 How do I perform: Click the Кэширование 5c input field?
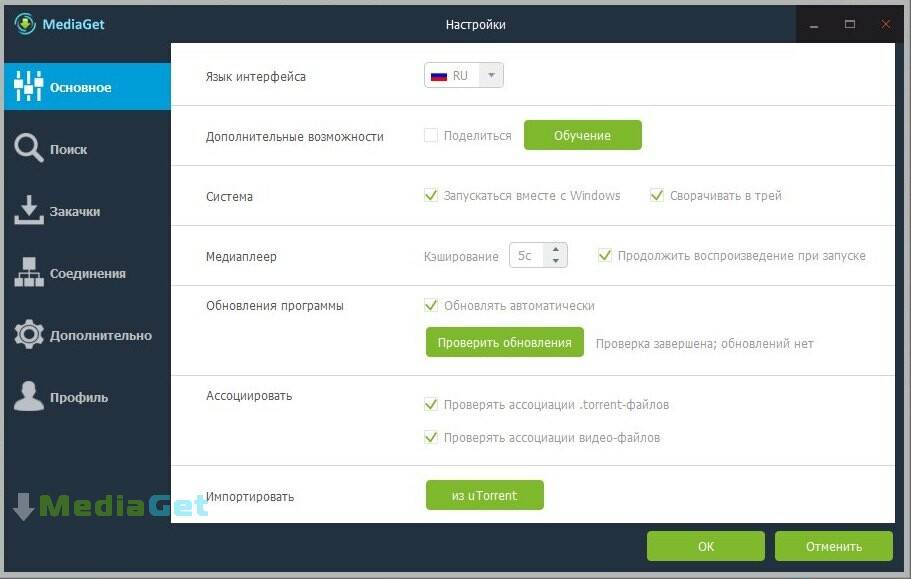tap(526, 256)
